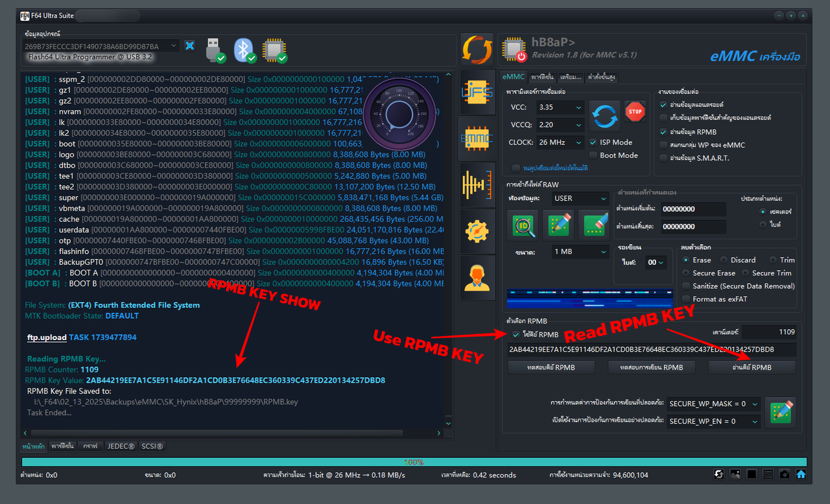Open the gear settings sidebar icon

477,231
